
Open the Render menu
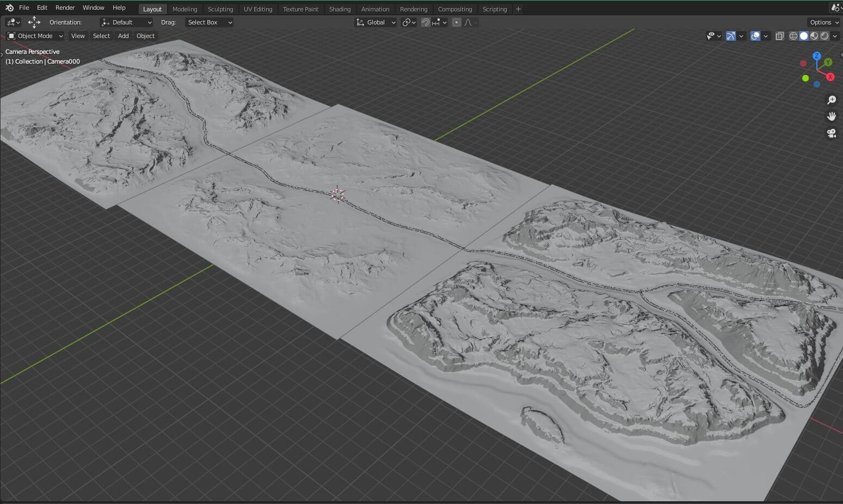click(x=65, y=8)
